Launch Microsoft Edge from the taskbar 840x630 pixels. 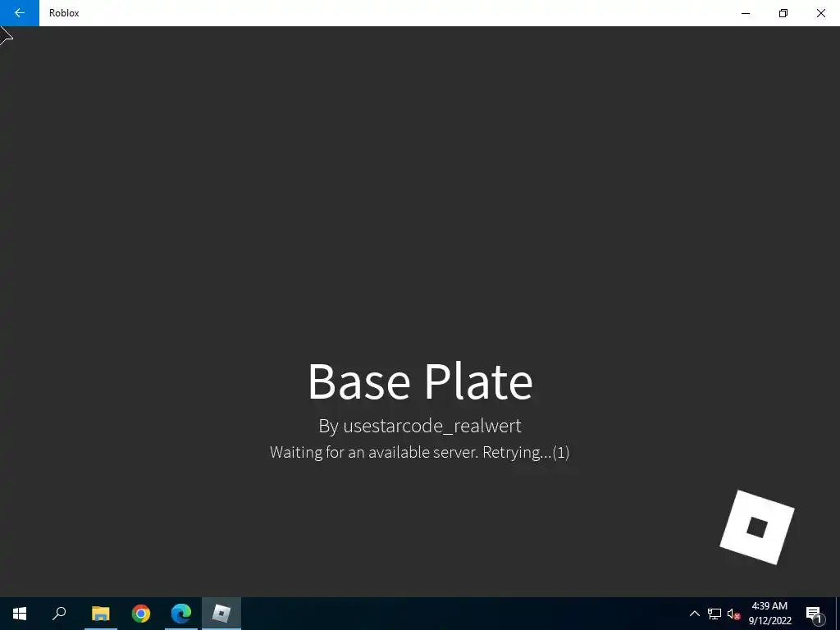(x=181, y=614)
